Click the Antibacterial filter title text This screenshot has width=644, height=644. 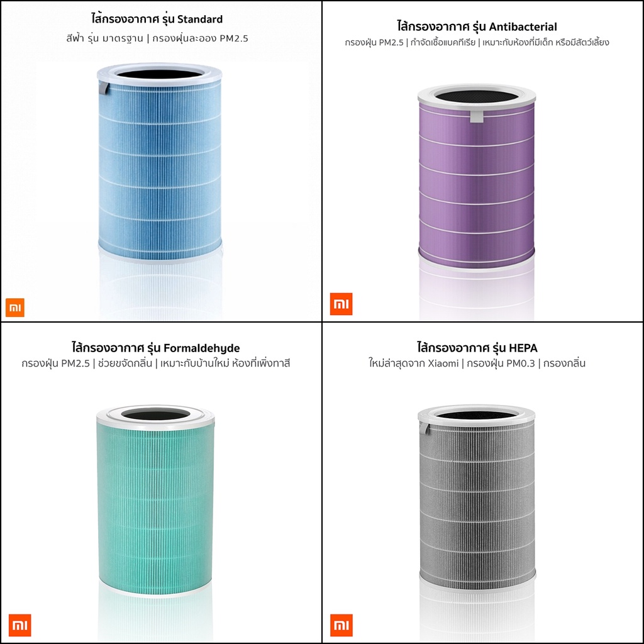477,26
